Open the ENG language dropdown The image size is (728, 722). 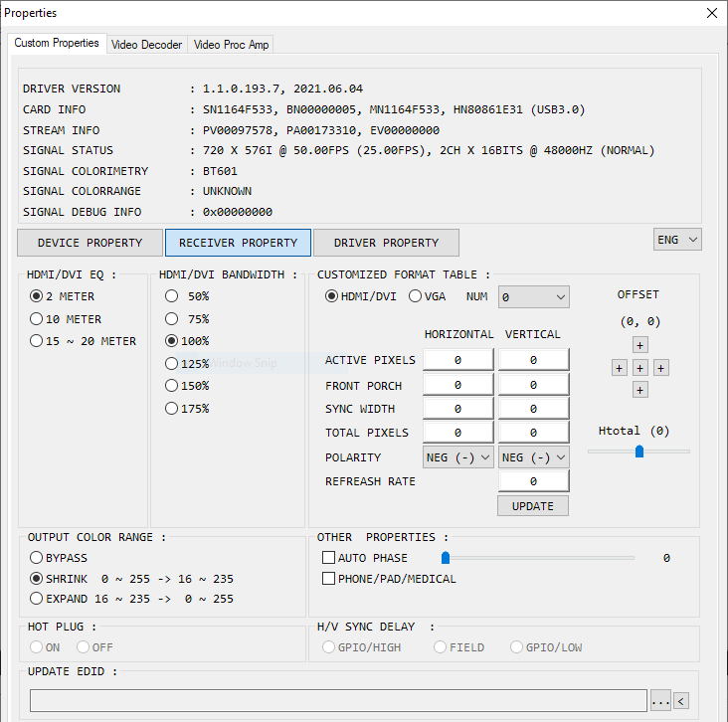coord(678,240)
